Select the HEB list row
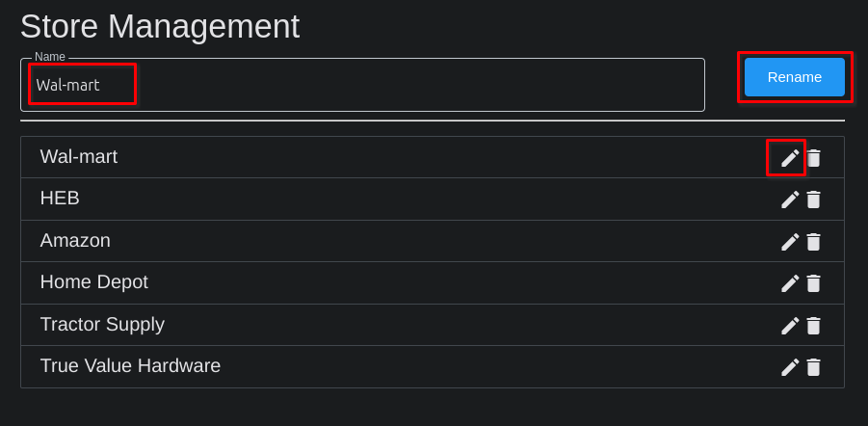This screenshot has height=426, width=868. point(60,199)
